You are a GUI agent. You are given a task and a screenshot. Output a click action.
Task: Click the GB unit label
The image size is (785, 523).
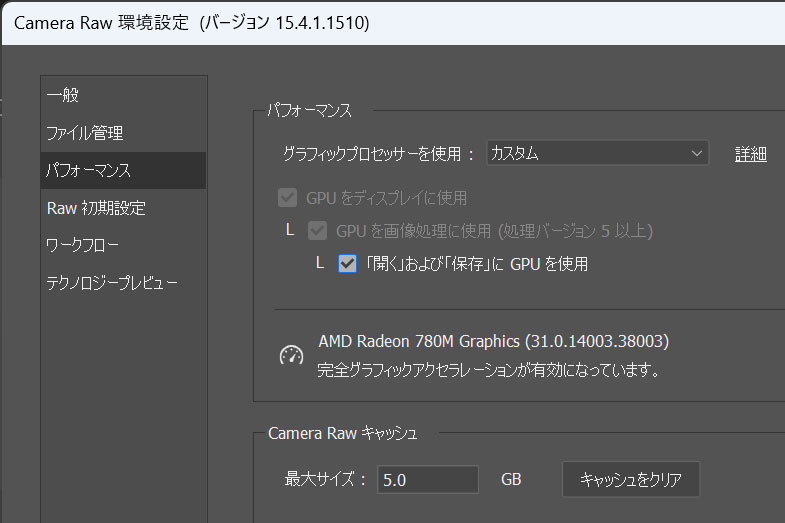point(511,479)
